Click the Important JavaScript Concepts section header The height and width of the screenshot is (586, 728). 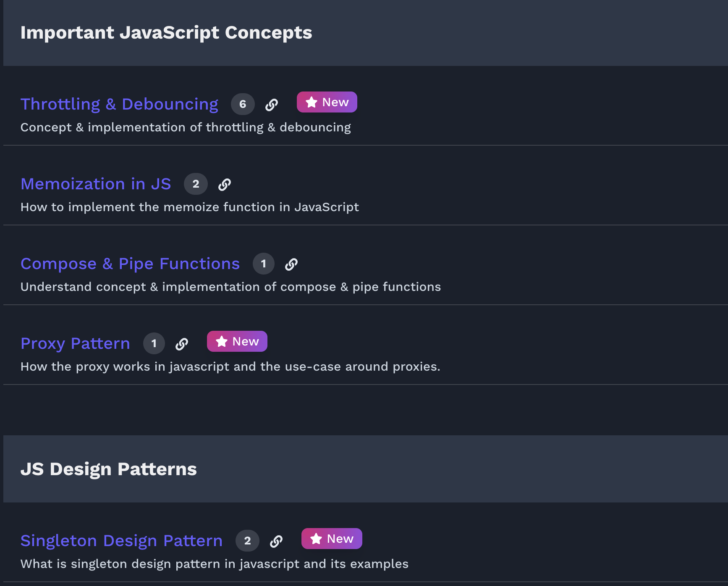click(166, 33)
